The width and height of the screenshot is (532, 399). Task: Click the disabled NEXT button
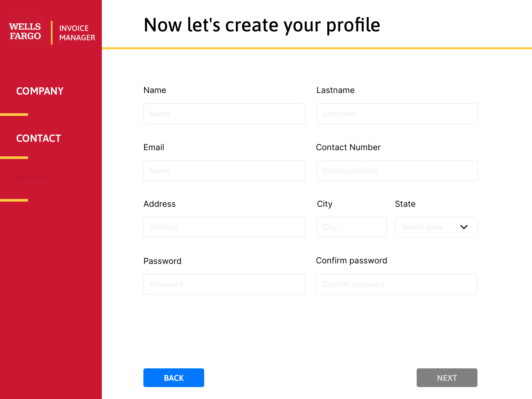click(x=447, y=378)
